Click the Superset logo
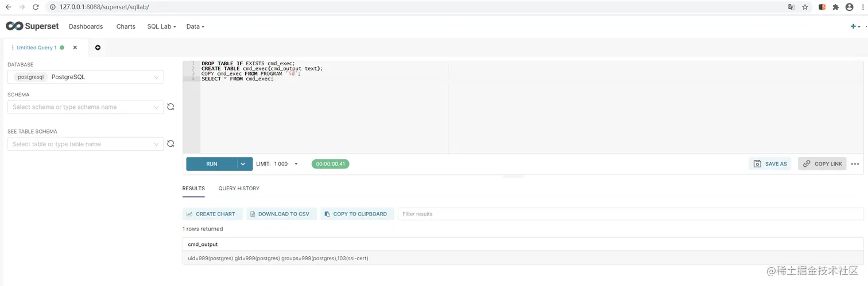Screen dimensions: 868x286 (32, 26)
